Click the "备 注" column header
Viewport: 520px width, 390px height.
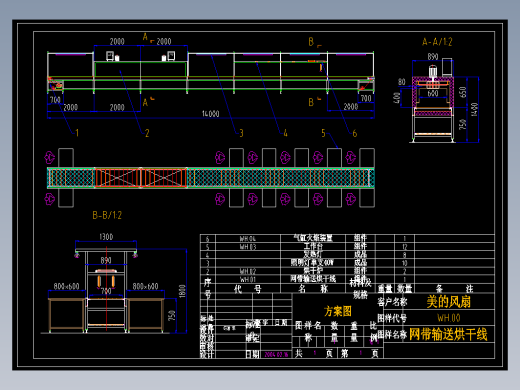454,289
